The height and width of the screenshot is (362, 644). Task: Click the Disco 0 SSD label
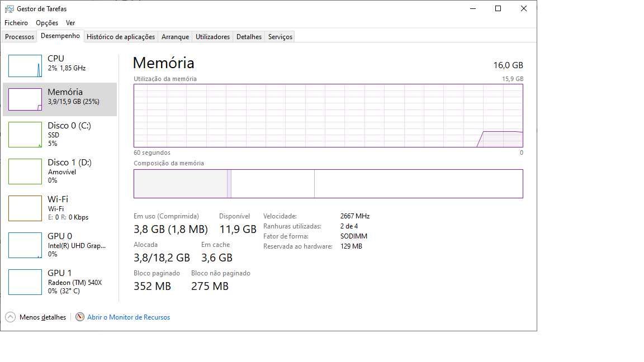[54, 135]
